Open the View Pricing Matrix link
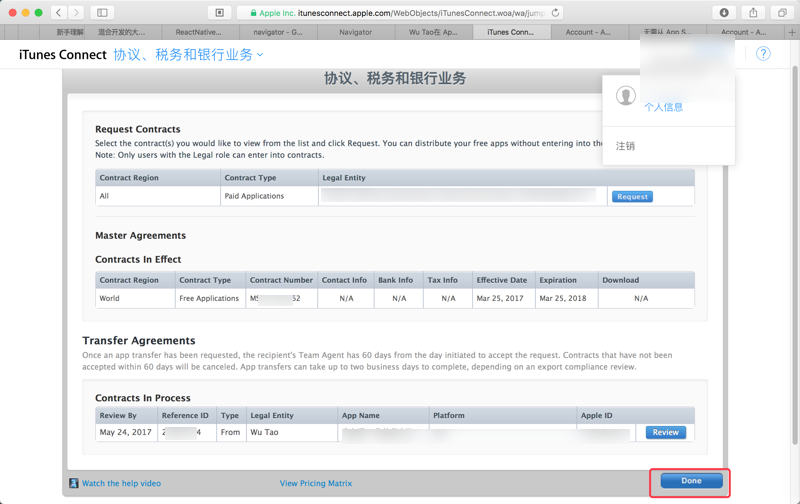800x504 pixels. coord(316,483)
